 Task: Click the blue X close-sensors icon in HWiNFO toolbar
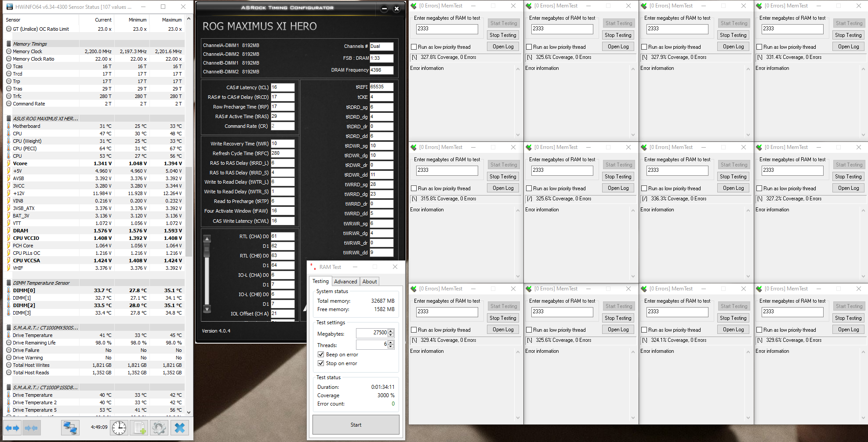[x=179, y=428]
